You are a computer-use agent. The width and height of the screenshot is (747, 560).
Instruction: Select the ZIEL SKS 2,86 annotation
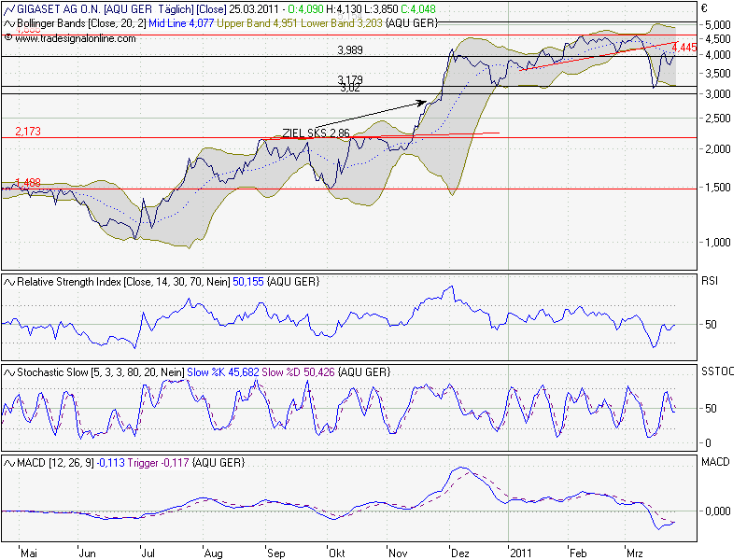click(x=317, y=133)
